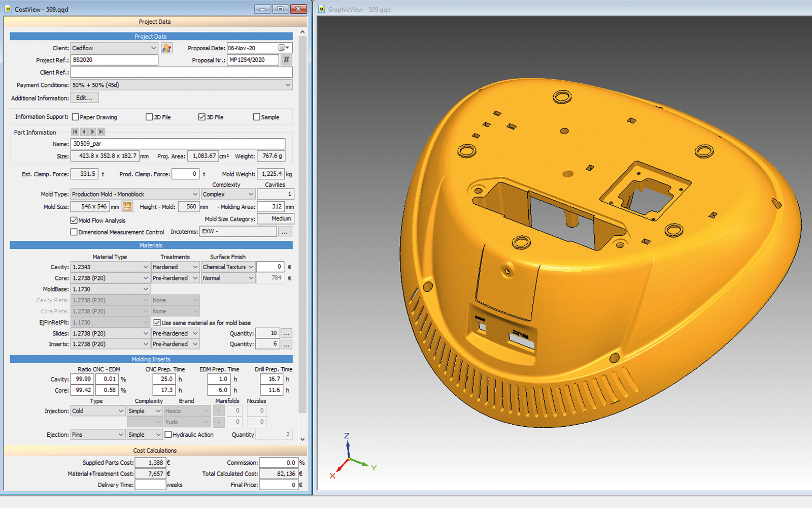Click the Additional Information Edit button
This screenshot has height=508, width=812.
[x=84, y=98]
